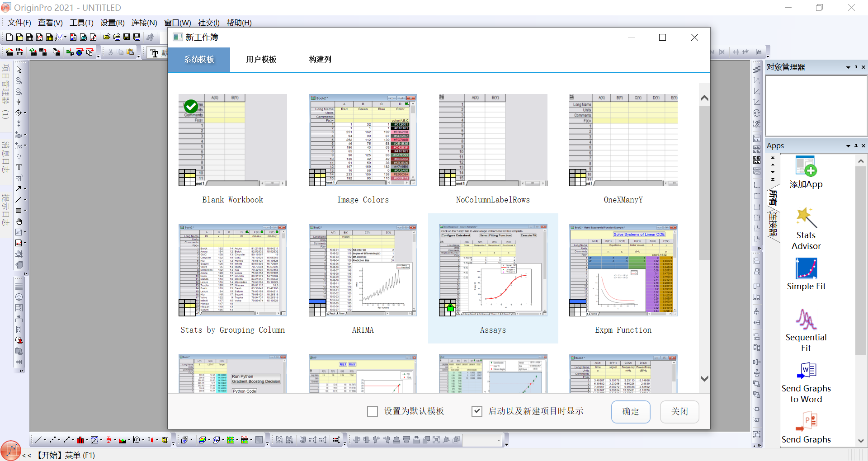The image size is (868, 461).
Task: Click the New Workbook toolbar icon
Action: [29, 37]
